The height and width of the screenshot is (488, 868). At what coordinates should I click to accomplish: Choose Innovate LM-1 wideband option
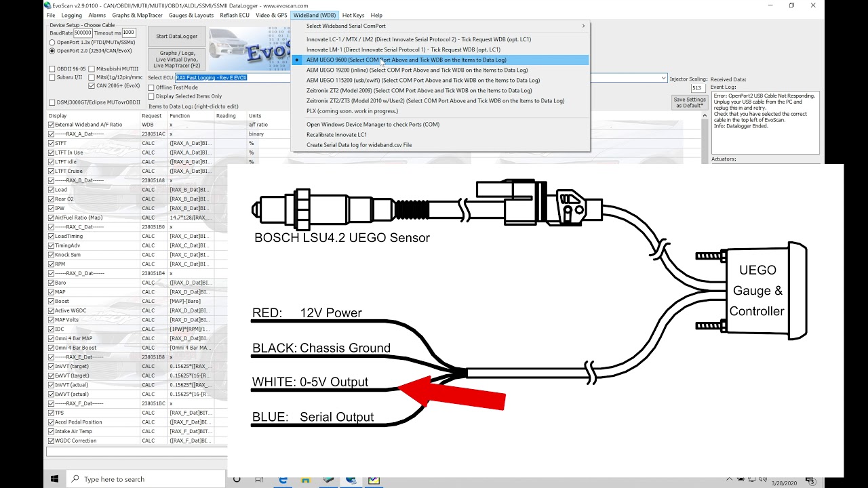(x=440, y=49)
